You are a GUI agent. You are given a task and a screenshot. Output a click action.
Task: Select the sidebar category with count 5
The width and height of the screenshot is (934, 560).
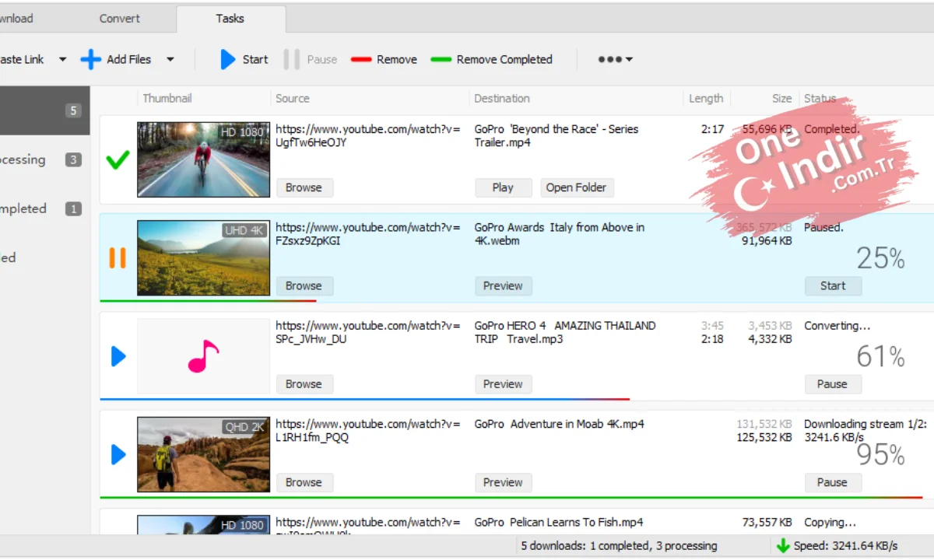(x=44, y=110)
